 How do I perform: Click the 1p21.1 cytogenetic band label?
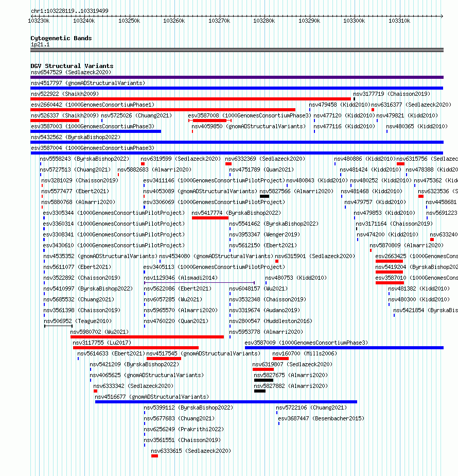tap(40, 45)
